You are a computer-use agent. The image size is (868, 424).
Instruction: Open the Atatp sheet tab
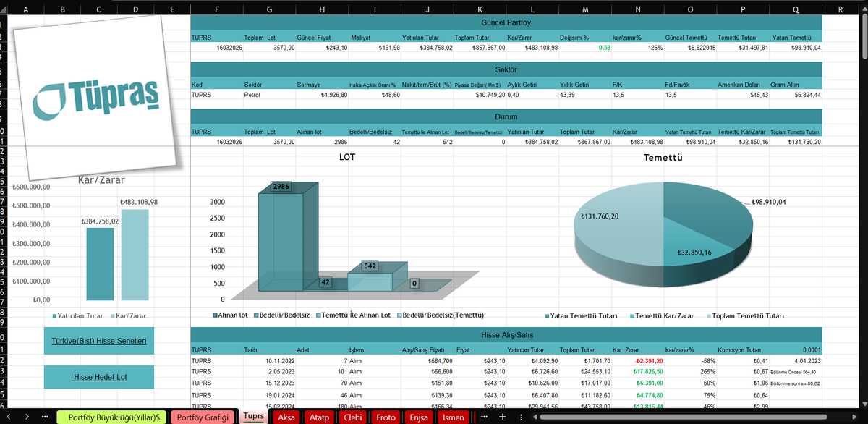(x=320, y=417)
